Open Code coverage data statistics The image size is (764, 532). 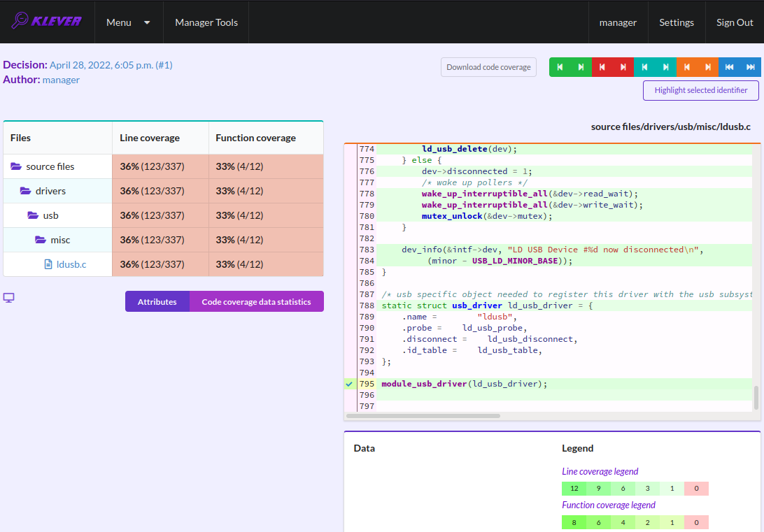[x=256, y=302]
